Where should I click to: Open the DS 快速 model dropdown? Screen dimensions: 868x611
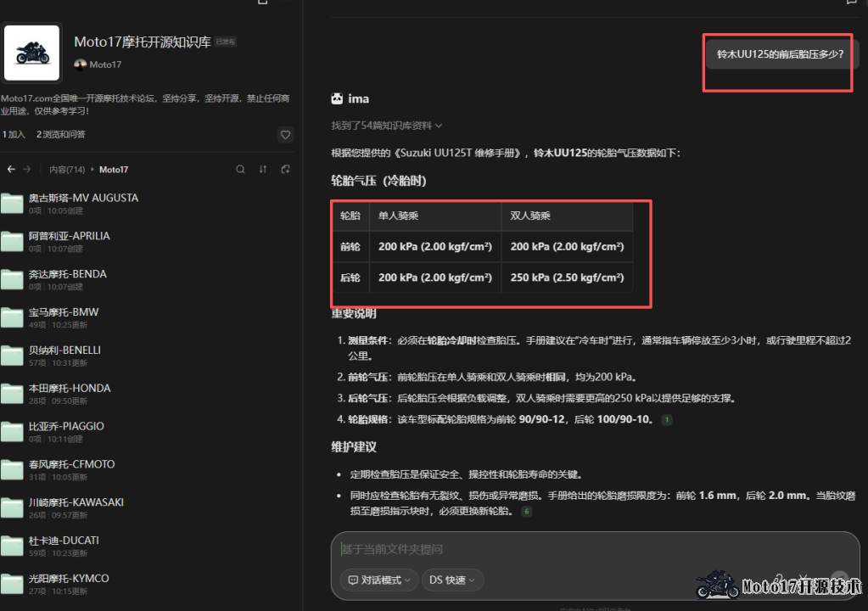coord(452,580)
